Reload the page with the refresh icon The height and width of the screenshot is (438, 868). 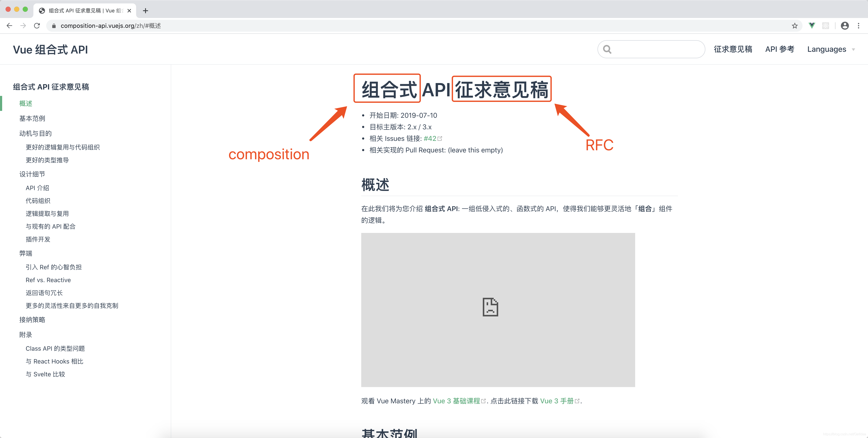(37, 26)
